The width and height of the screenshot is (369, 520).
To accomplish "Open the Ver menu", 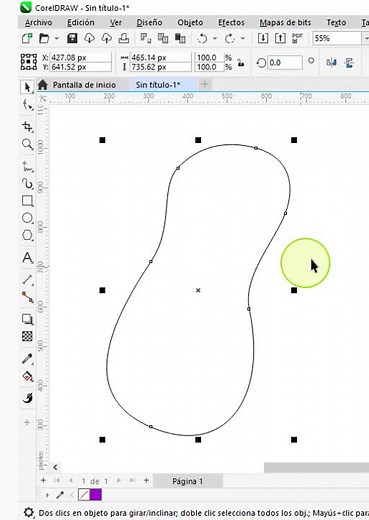I will pos(116,23).
